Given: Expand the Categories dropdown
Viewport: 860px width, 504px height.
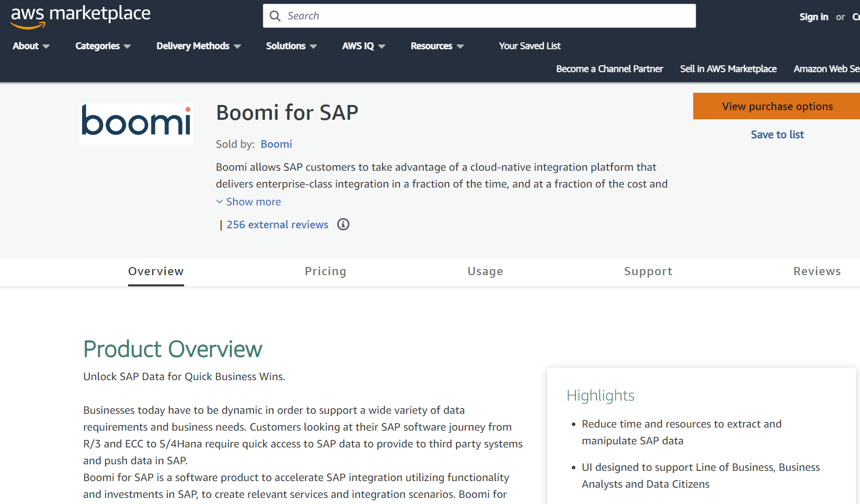Looking at the screenshot, I should tap(102, 46).
